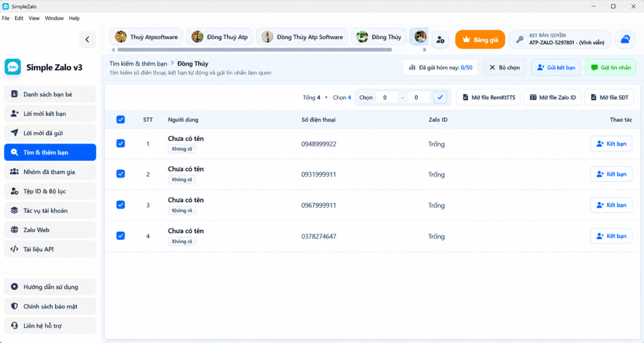Click Bỏ chọn to deselect all
Viewport: 644px width, 343px height.
[504, 67]
